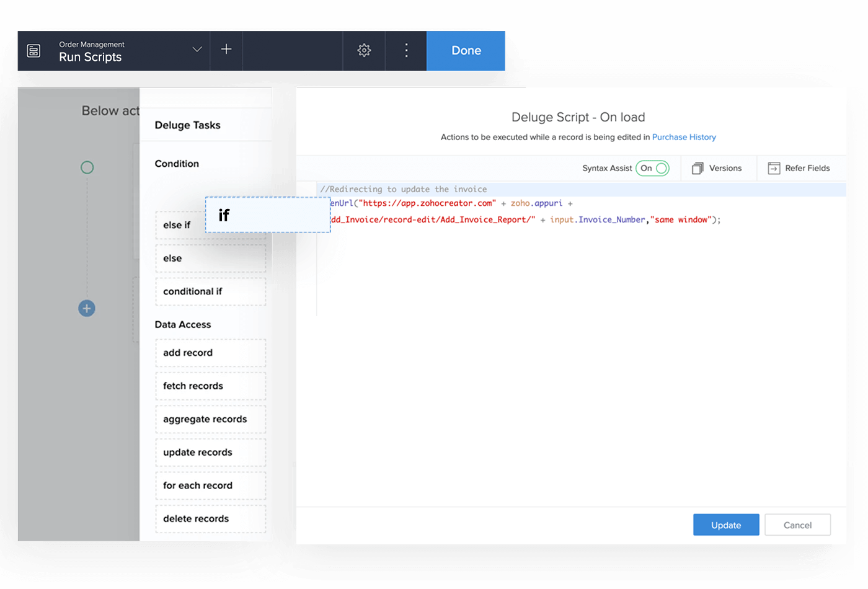The height and width of the screenshot is (589, 868).
Task: Select the 'update records' task
Action: click(211, 453)
